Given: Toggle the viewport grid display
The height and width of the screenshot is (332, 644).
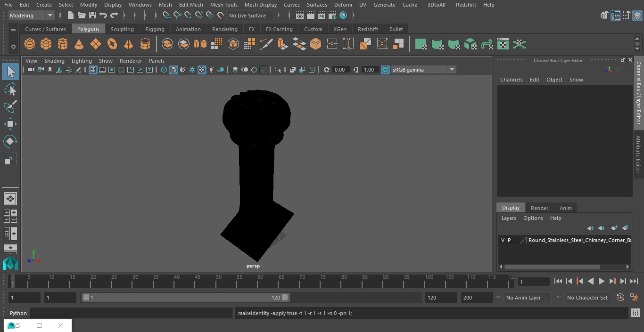Looking at the screenshot, I should (93, 70).
